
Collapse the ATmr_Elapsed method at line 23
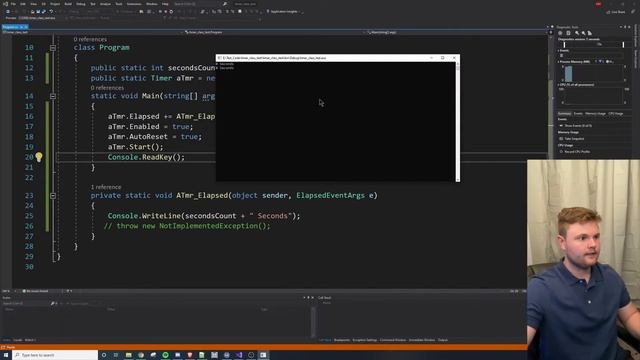pyautogui.click(x=53, y=196)
